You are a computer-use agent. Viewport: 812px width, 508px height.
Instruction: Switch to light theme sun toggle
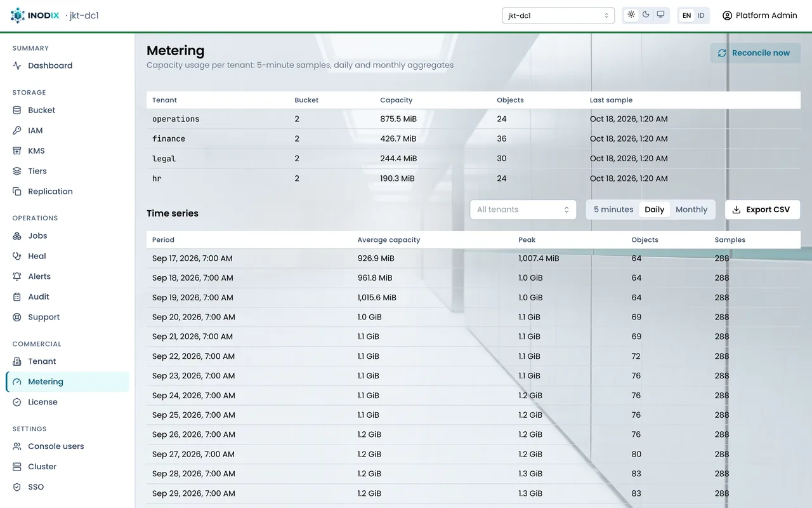(631, 15)
